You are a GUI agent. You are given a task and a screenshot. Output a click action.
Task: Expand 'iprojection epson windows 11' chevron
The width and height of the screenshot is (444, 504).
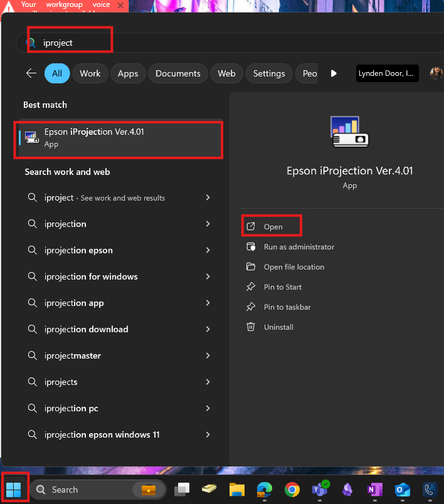click(208, 434)
